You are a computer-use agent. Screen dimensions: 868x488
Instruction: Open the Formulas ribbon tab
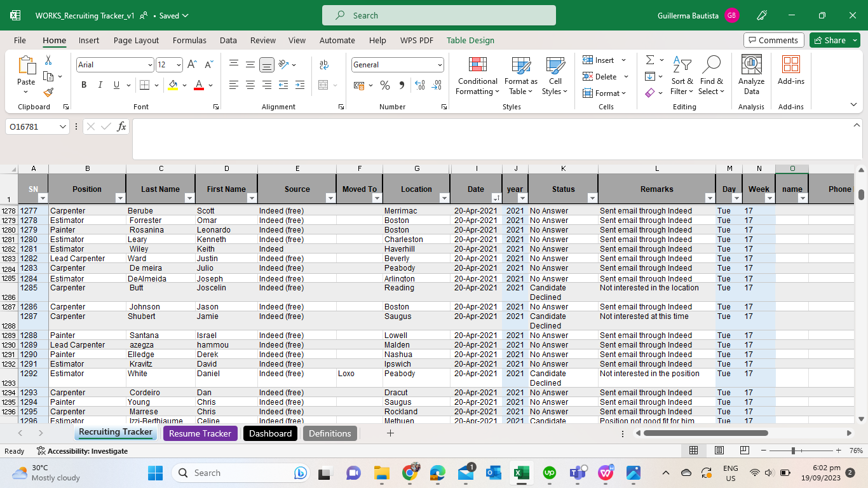189,40
